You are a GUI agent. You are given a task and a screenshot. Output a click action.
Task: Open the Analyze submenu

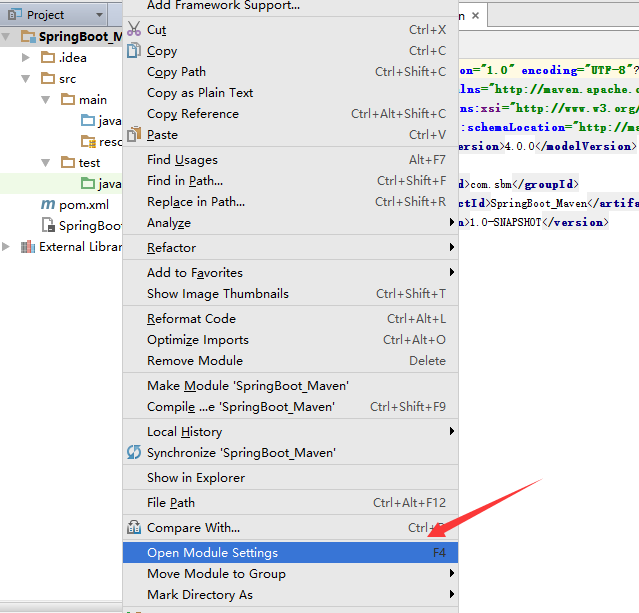pyautogui.click(x=290, y=223)
